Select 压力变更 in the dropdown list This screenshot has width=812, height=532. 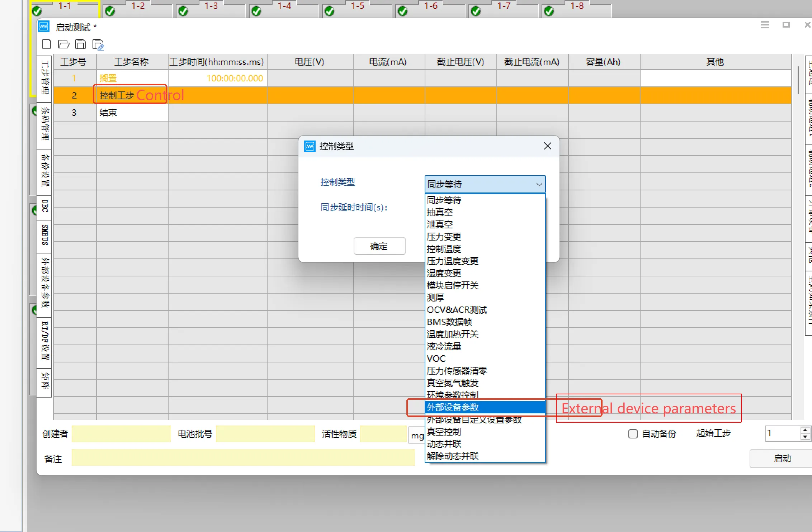[485, 237]
